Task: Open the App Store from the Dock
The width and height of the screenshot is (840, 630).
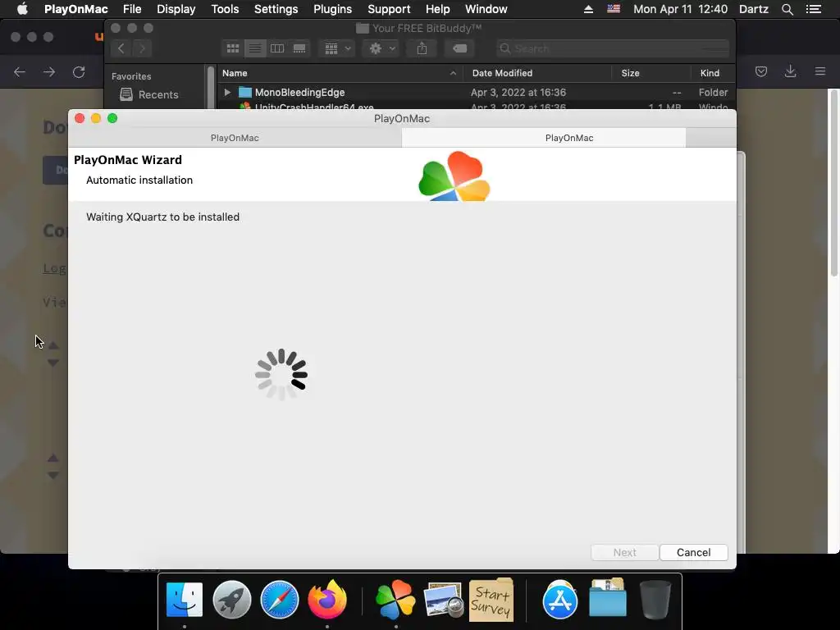Action: (559, 600)
